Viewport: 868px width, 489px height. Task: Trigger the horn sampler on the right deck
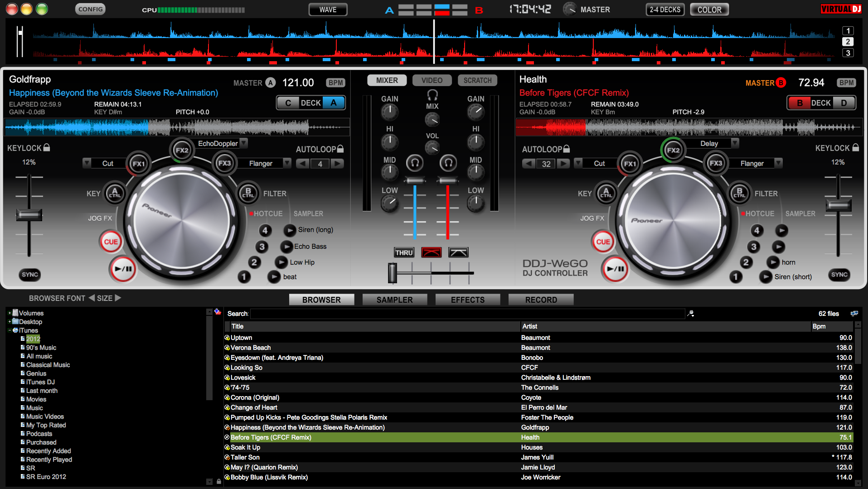773,262
